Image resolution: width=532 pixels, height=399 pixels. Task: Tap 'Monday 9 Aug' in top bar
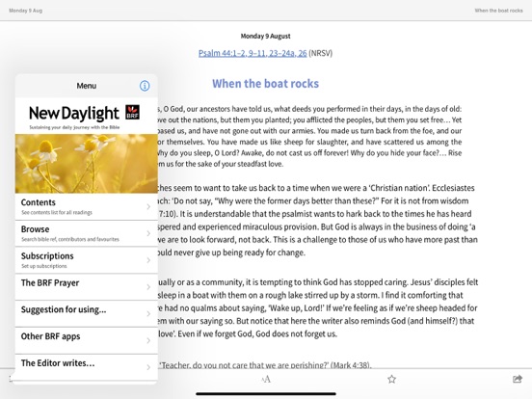point(26,11)
